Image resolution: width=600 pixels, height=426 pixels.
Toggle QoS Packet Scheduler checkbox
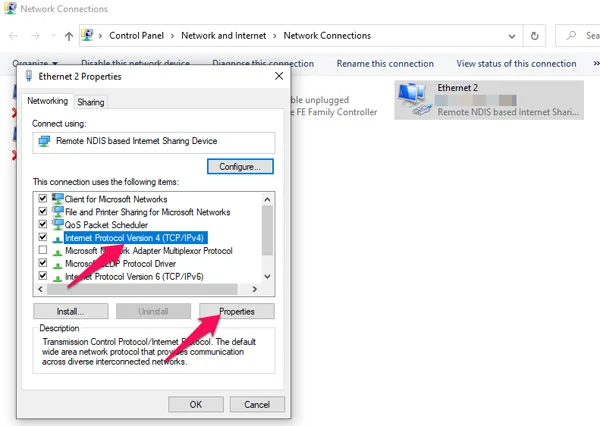[x=43, y=224]
